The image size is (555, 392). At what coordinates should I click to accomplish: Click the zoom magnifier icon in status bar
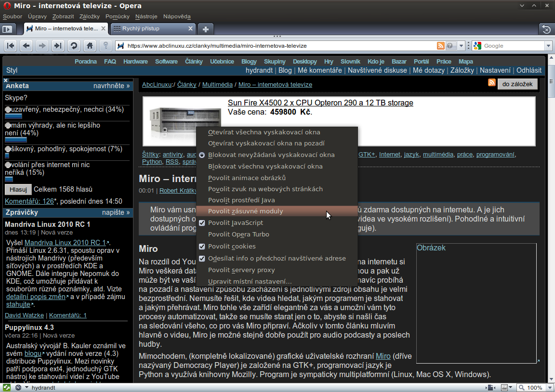[x=521, y=387]
